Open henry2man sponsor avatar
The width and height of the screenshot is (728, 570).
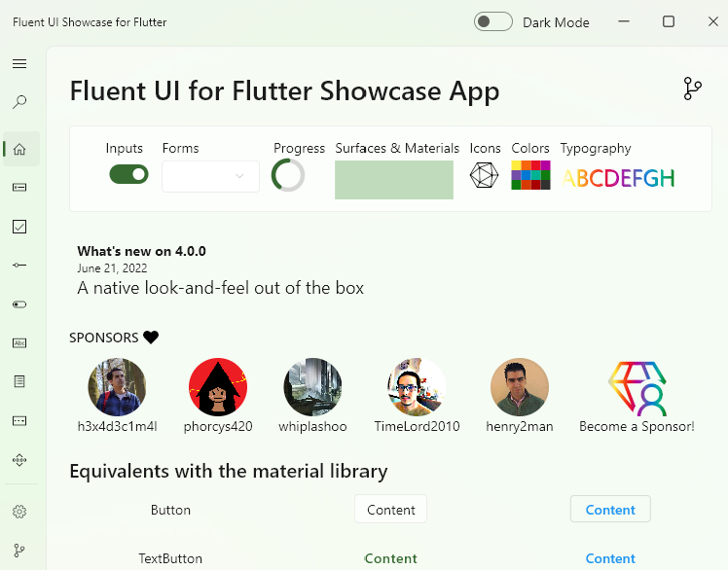pyautogui.click(x=520, y=387)
